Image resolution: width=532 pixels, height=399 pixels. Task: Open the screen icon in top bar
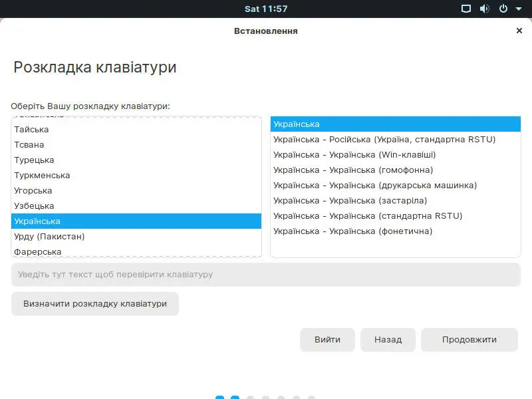(x=466, y=9)
